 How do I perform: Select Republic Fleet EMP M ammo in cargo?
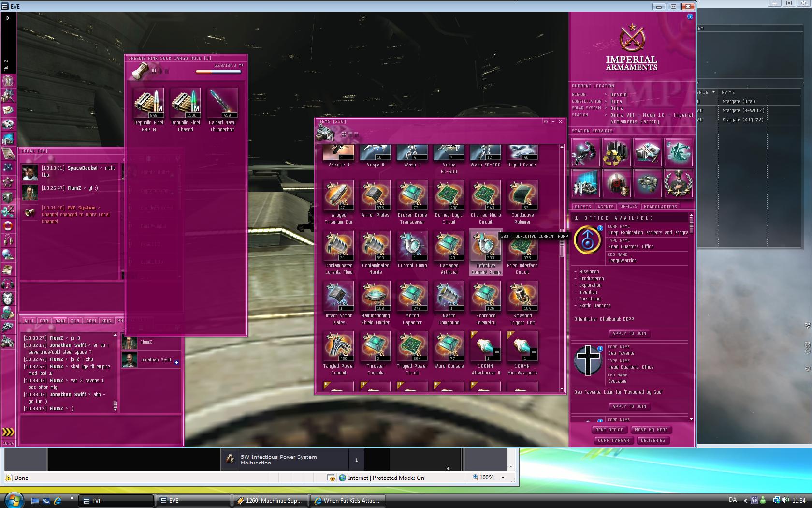coord(149,110)
